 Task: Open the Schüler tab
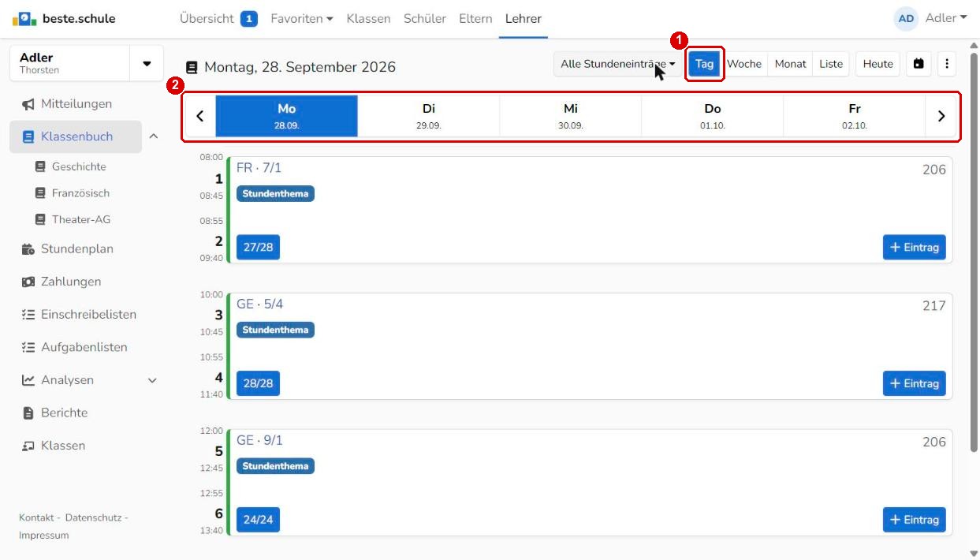[x=425, y=18]
